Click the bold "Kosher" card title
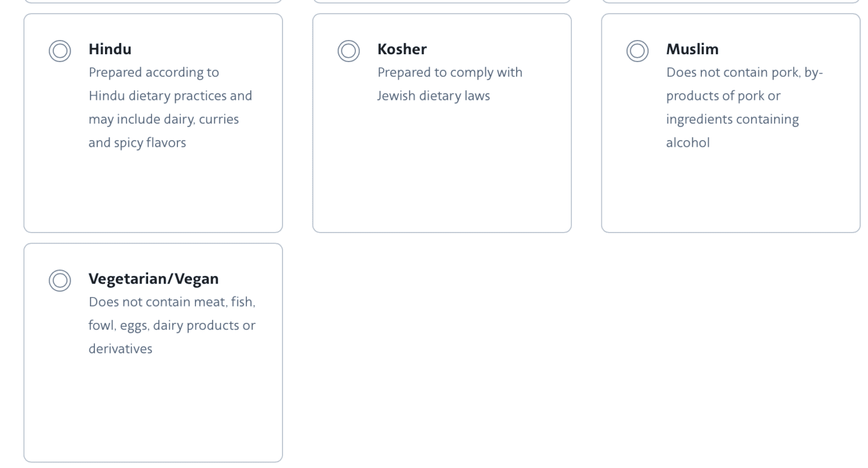The width and height of the screenshot is (868, 468). pos(402,49)
